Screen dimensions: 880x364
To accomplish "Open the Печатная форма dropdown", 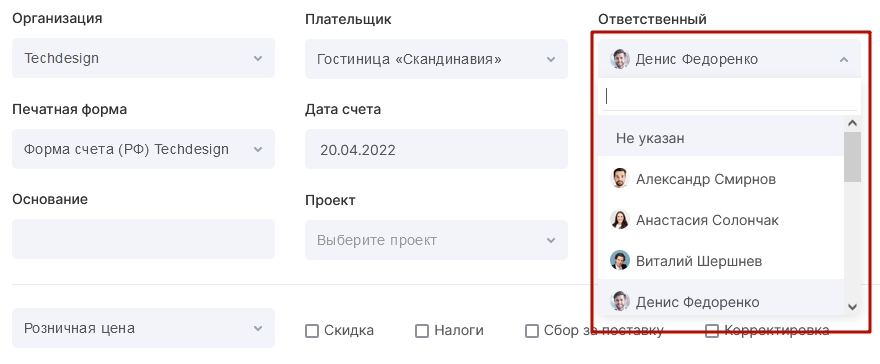I will click(x=143, y=149).
